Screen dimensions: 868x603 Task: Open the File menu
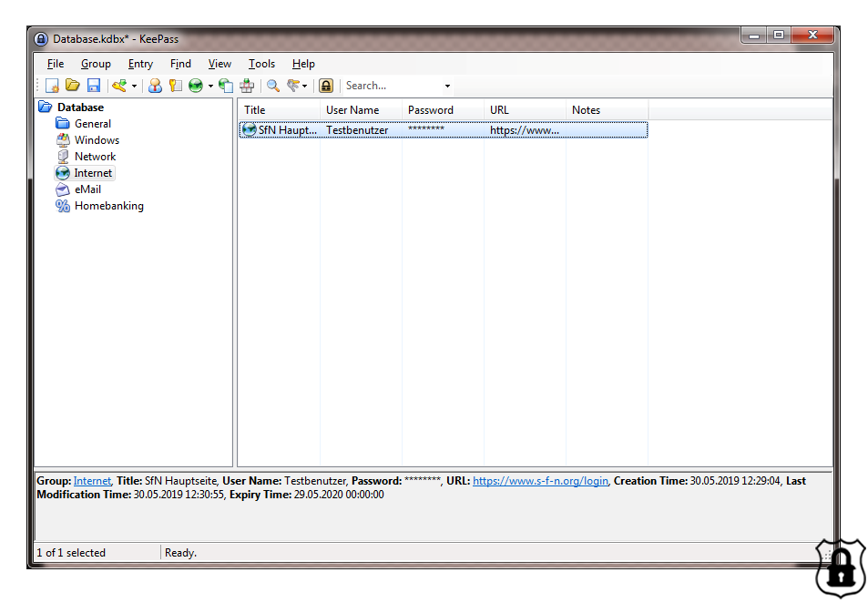(x=56, y=64)
